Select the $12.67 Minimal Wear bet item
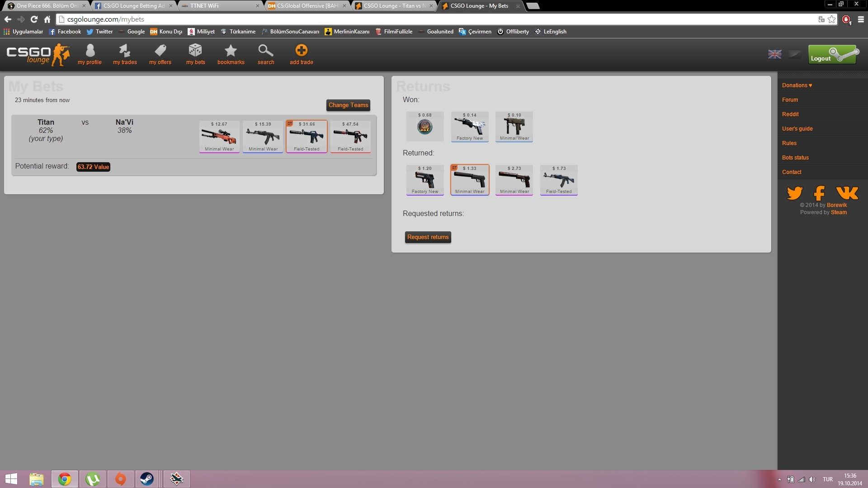Viewport: 868px width, 488px height. pos(219,136)
